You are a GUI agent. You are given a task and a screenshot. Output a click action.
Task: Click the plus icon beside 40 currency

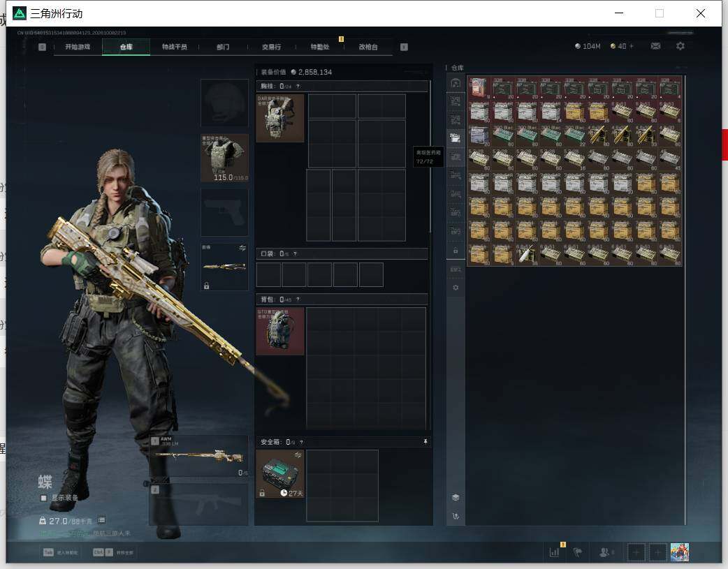(632, 46)
